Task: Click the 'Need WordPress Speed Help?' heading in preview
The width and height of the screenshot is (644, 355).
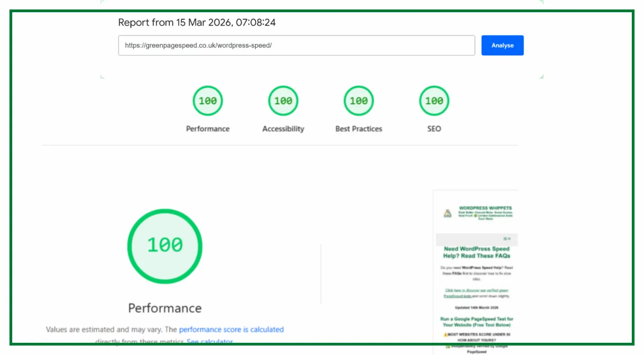Action: coord(476,252)
